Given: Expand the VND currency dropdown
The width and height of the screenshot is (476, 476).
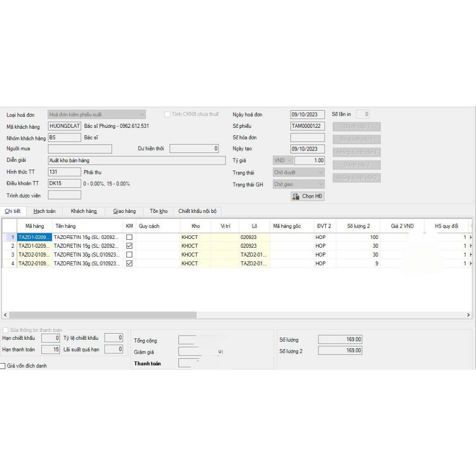Looking at the screenshot, I should point(283,160).
